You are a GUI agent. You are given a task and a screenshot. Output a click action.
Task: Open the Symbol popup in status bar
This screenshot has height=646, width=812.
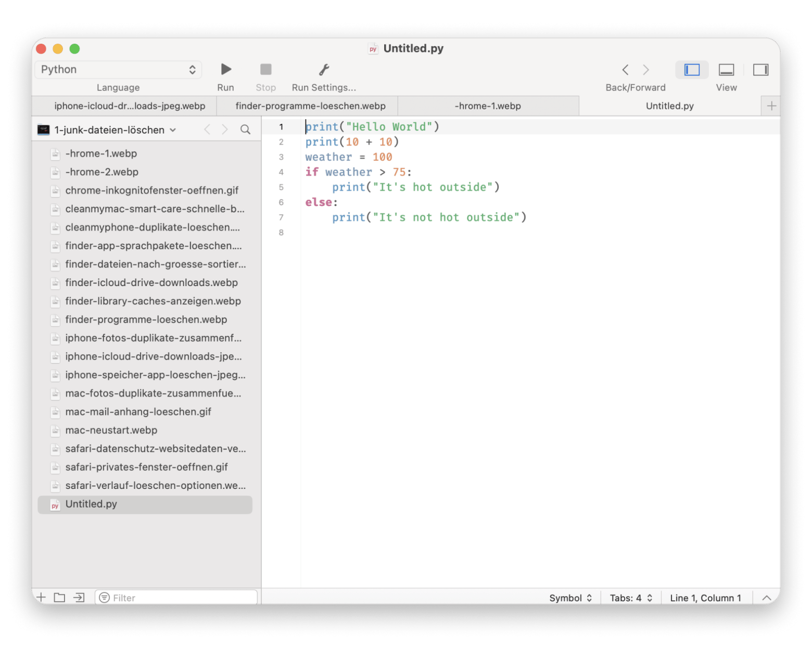570,598
